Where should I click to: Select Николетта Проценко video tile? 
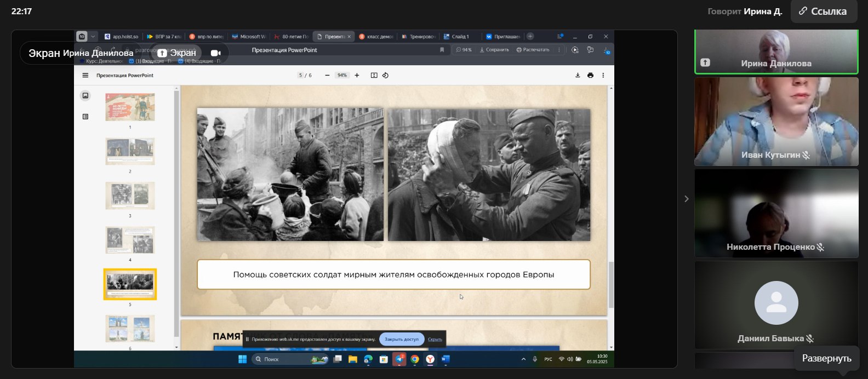776,213
